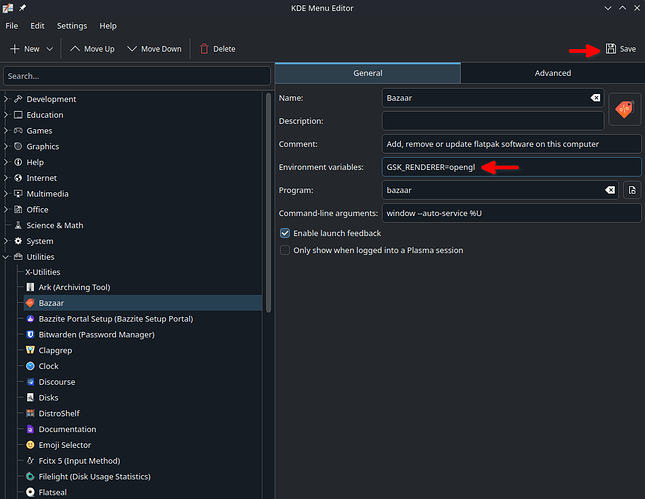Expand the Development category

point(6,99)
